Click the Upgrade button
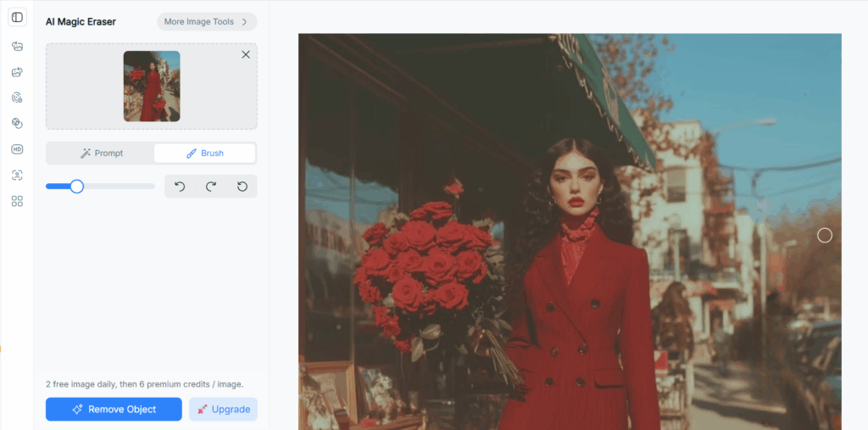The image size is (868, 430). coord(223,409)
